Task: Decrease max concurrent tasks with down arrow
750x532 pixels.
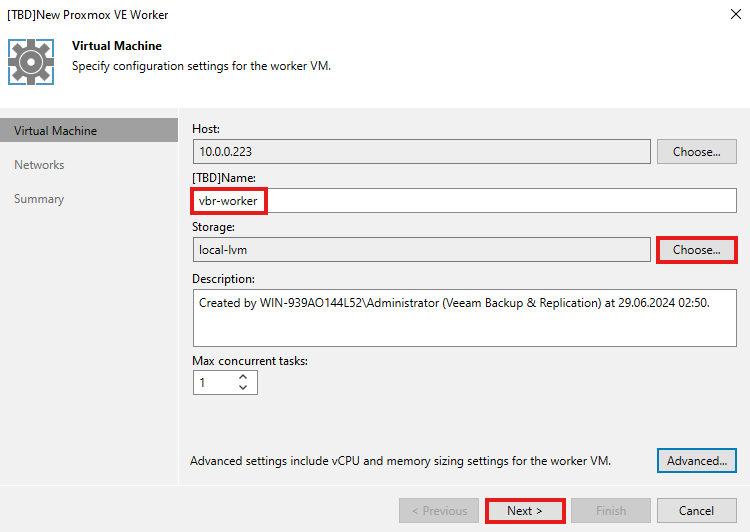Action: [x=243, y=387]
